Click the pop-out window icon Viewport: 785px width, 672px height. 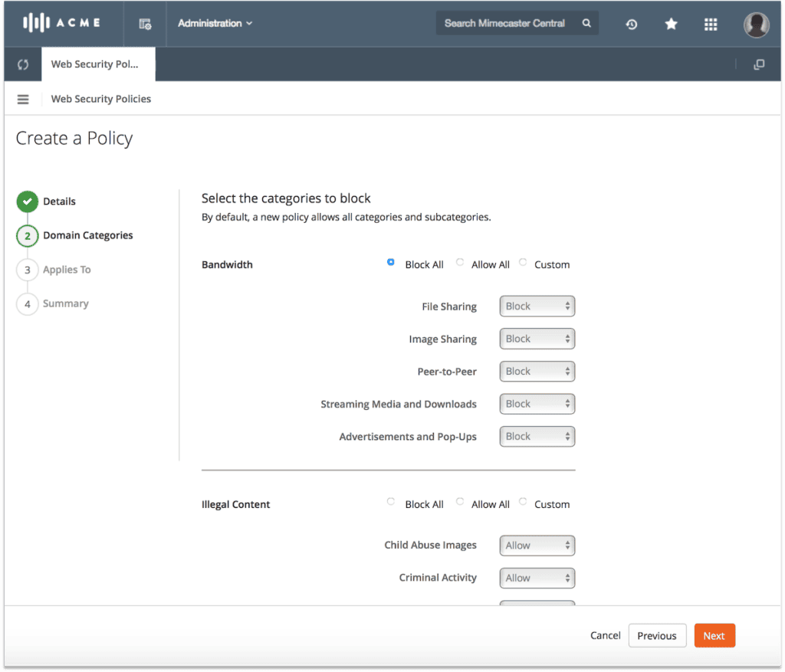pyautogui.click(x=759, y=64)
